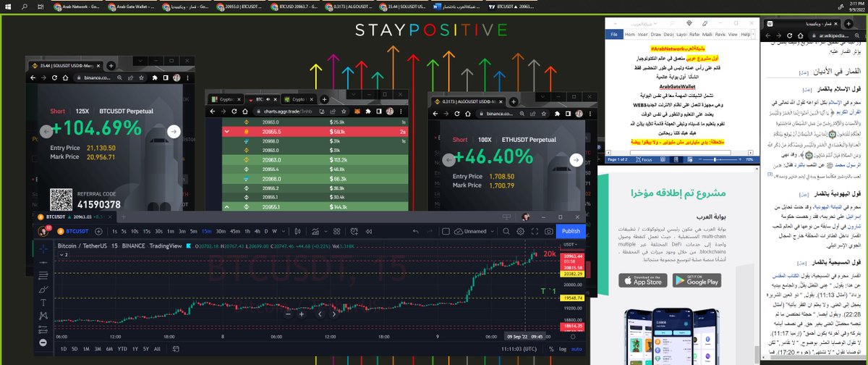
Task: Add a symbol to compare with plus icon
Action: point(98,232)
